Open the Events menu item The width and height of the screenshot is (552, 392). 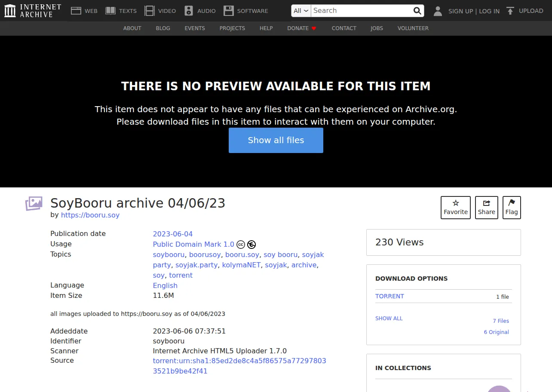point(195,28)
